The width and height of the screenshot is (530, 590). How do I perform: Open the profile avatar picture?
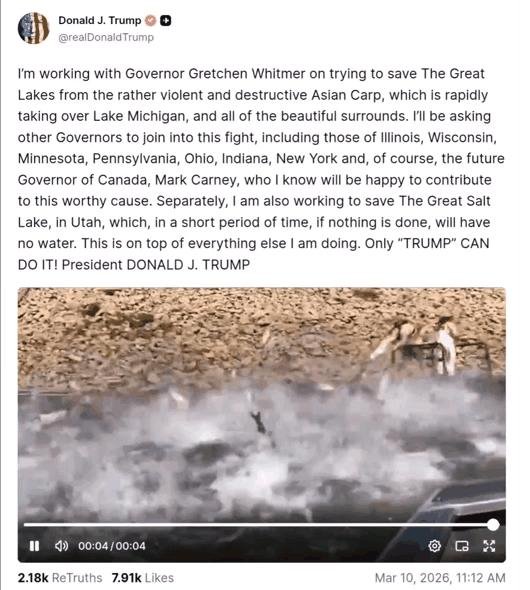tap(33, 28)
